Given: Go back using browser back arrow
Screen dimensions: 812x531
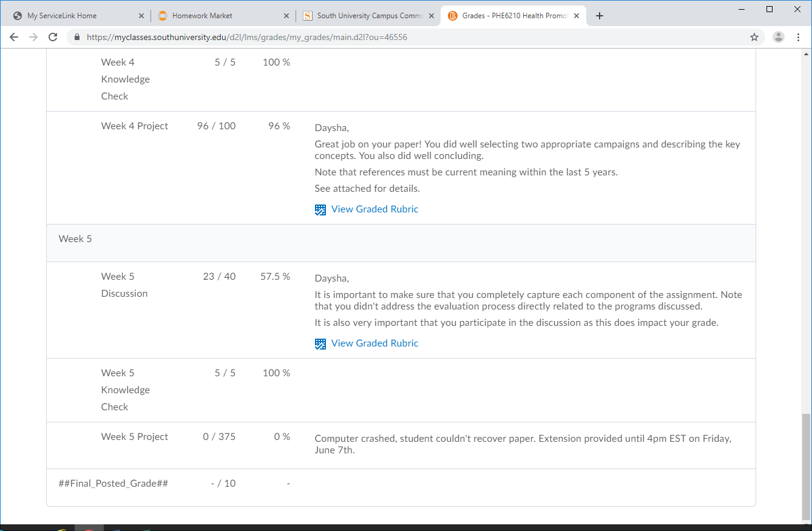Looking at the screenshot, I should point(14,37).
